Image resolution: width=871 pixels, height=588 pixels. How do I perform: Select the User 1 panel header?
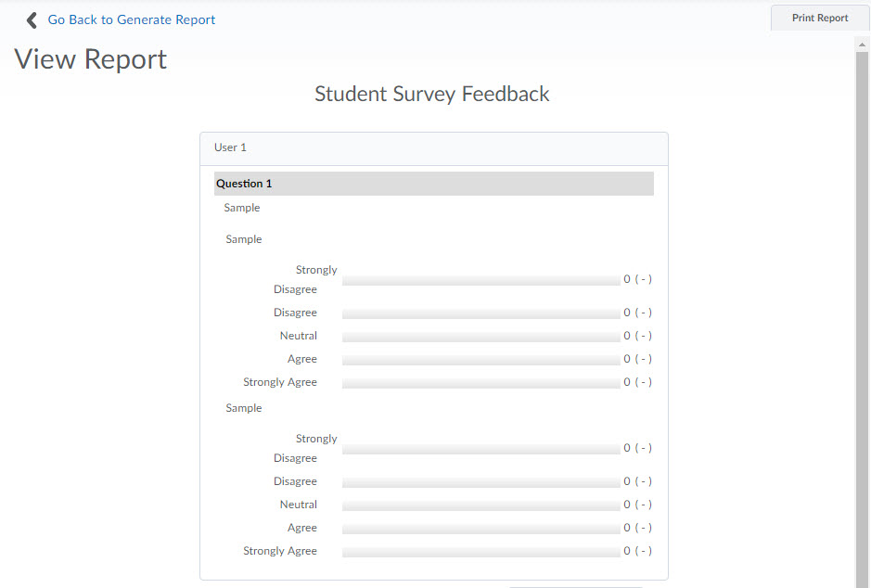[433, 148]
